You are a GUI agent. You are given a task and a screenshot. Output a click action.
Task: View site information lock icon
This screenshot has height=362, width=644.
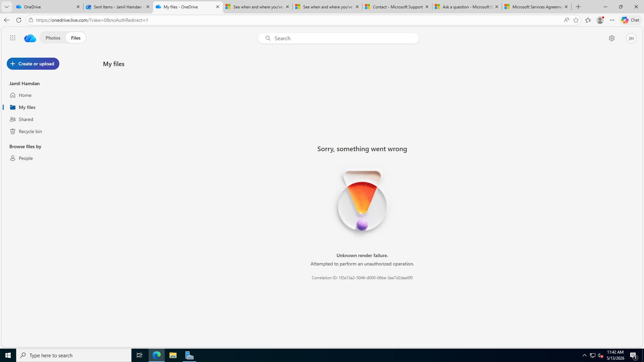pos(31,20)
